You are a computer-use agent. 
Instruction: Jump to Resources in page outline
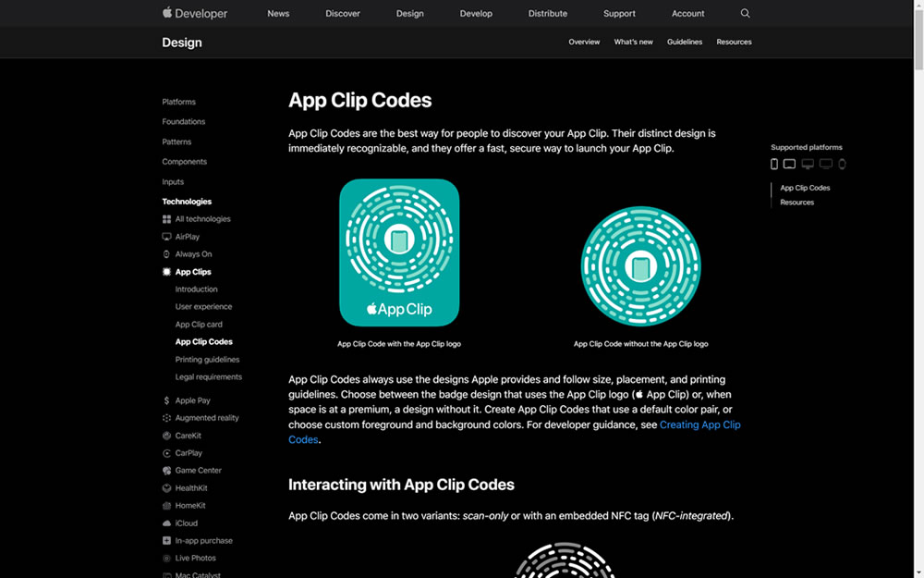[796, 203]
